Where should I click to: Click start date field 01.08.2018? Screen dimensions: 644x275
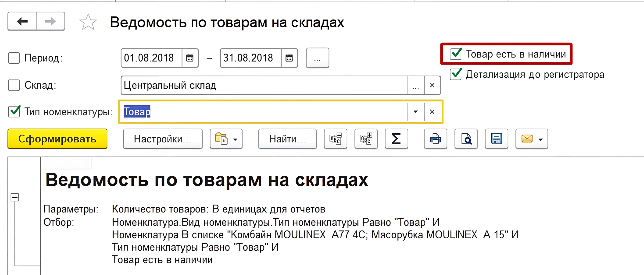pos(151,58)
